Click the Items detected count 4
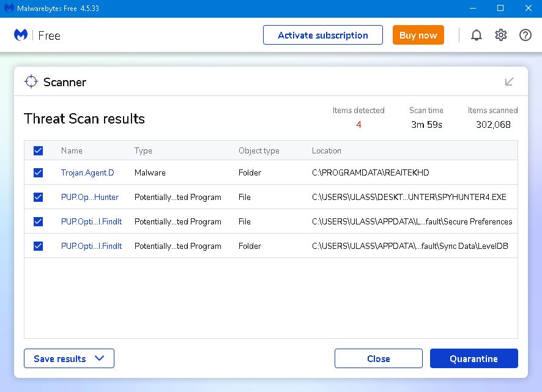This screenshot has height=392, width=542. [359, 124]
